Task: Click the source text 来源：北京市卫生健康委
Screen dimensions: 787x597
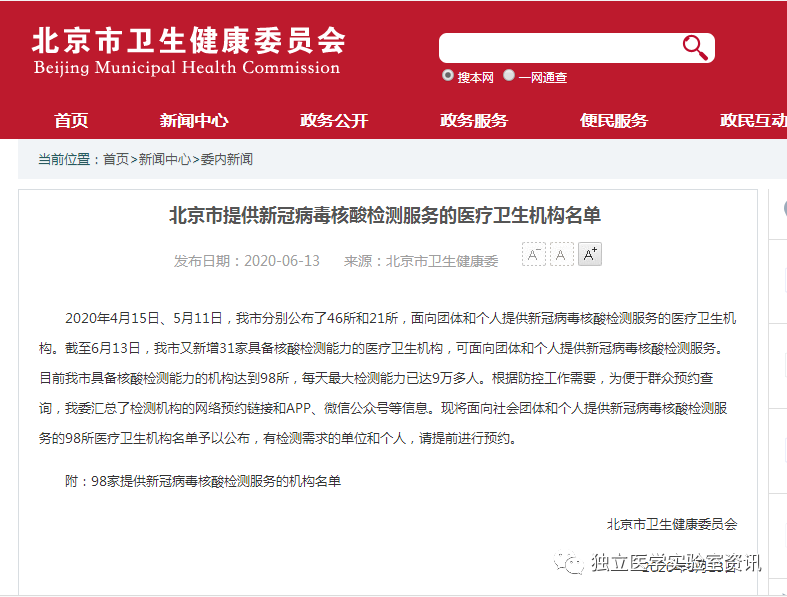Action: click(421, 261)
